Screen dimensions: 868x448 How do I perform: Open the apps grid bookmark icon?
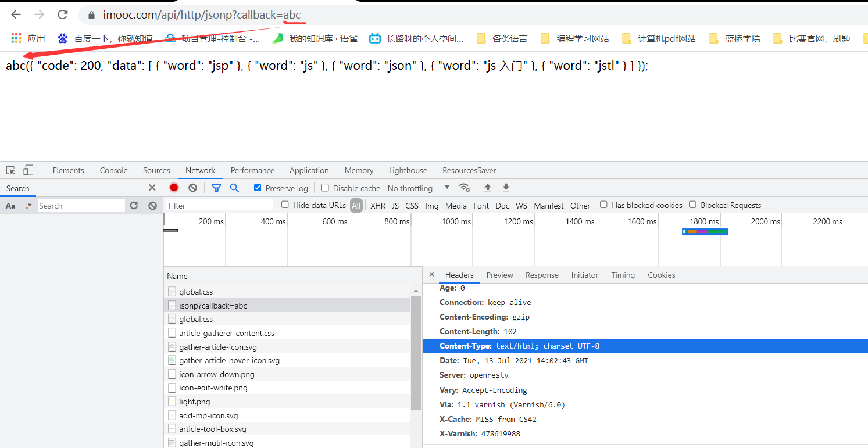pos(16,39)
